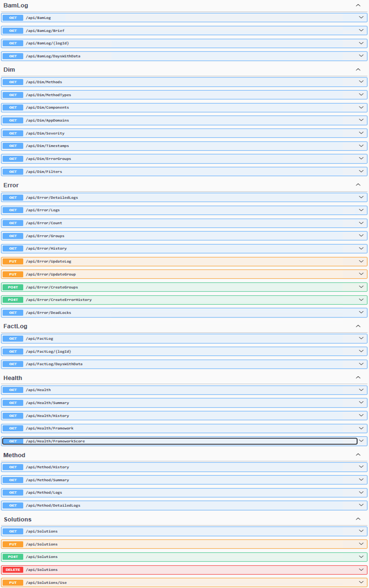This screenshot has height=588, width=369.
Task: Open the /api/Error/DeadLocks endpoint
Action: 184,312
